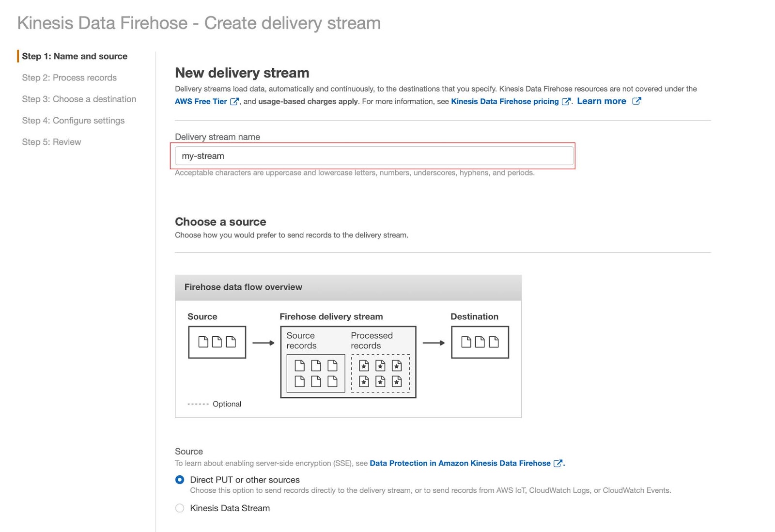
Task: Open Kinesis Data Firehose pricing link
Action: point(505,101)
